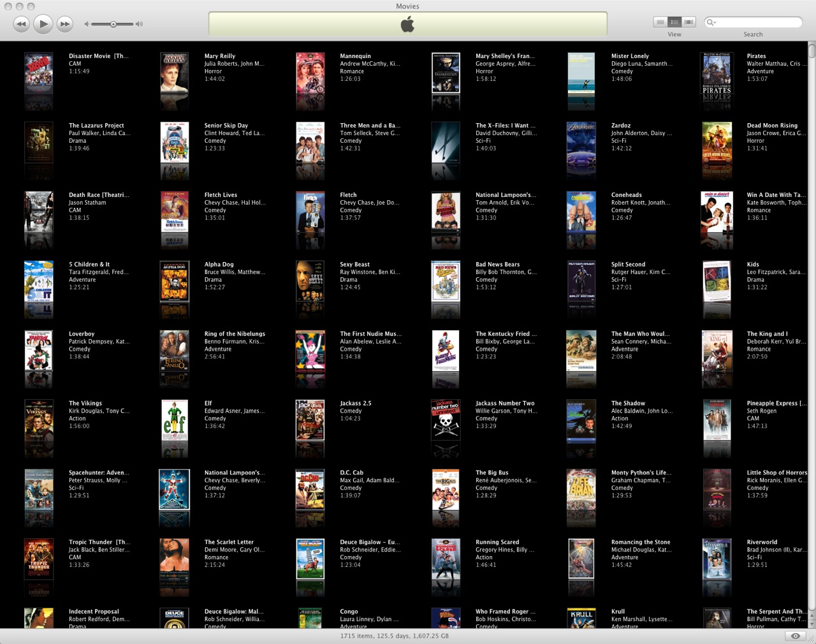Click 'The Kentucky Fried ...' title
816x644 pixels.
(506, 334)
